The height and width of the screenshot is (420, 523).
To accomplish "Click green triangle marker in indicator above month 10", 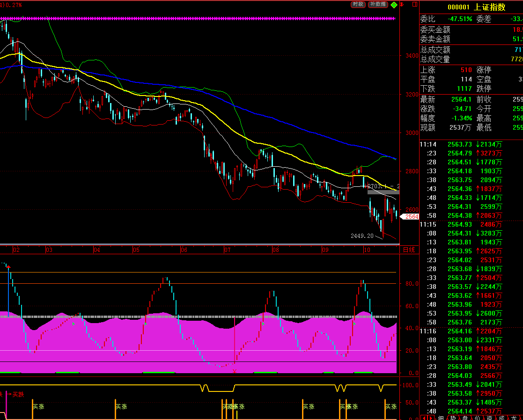I will click(354, 323).
